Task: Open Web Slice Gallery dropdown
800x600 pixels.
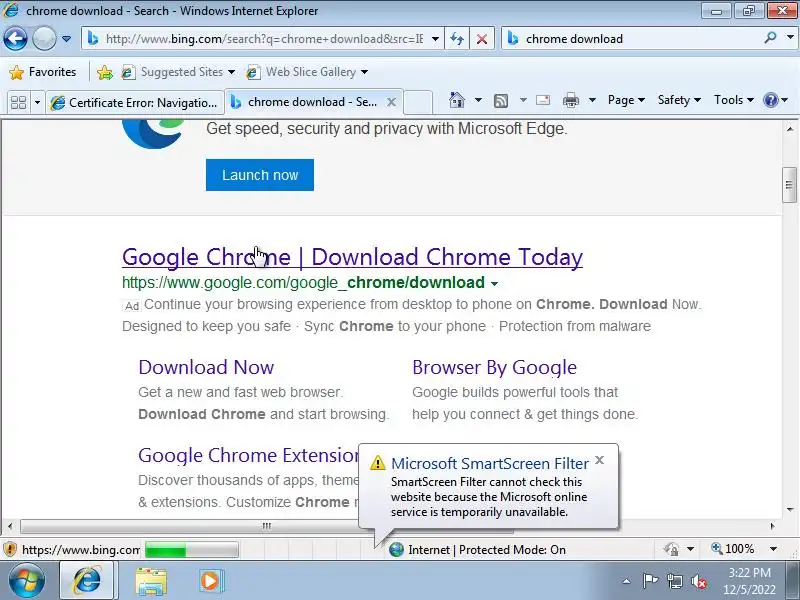Action: (x=307, y=72)
